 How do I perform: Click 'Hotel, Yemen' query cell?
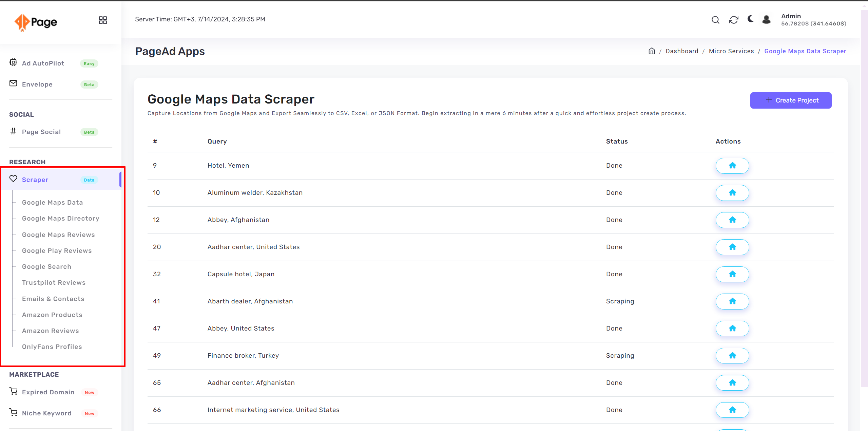click(228, 166)
